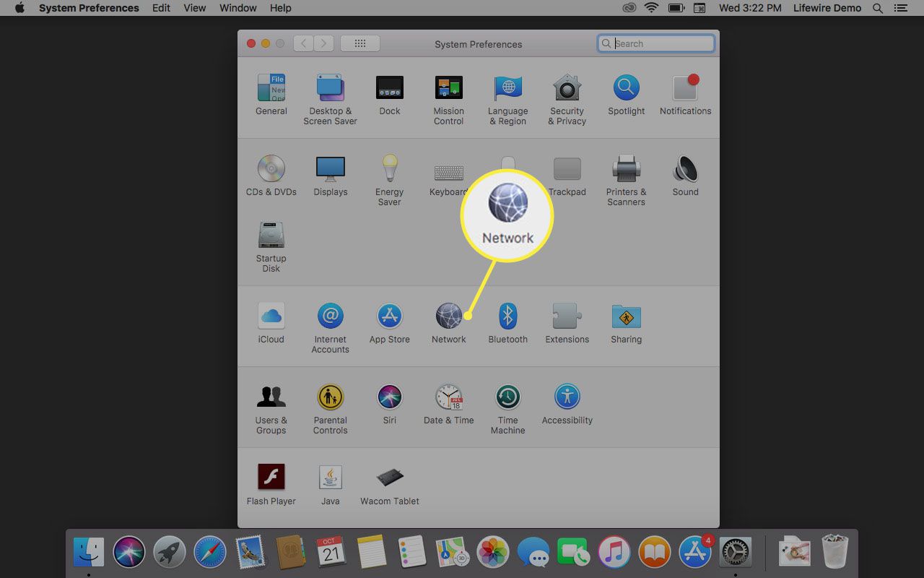
Task: Open the Window menu
Action: 237,8
